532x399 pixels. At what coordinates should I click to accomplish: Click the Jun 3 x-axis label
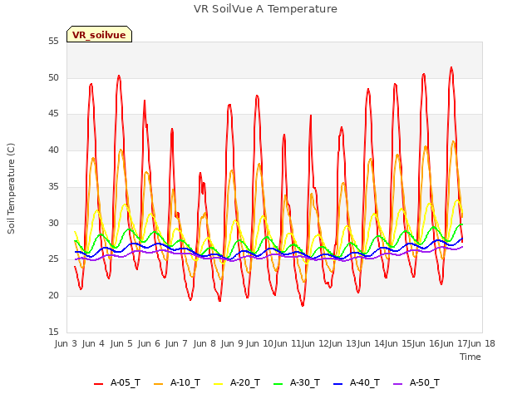[66, 343]
